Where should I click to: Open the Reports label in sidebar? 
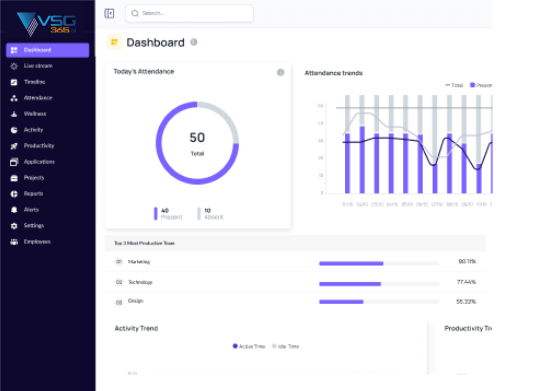click(33, 194)
